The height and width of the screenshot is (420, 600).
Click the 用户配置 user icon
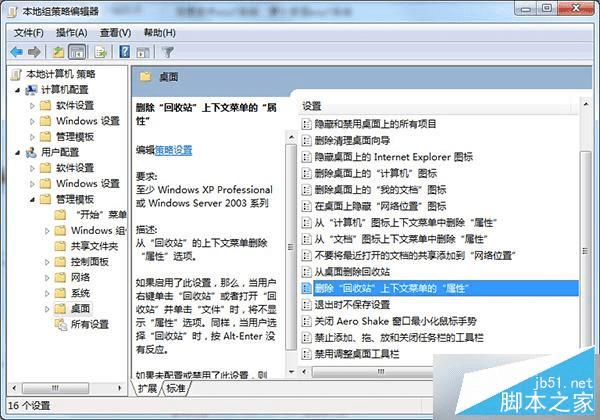pyautogui.click(x=31, y=153)
